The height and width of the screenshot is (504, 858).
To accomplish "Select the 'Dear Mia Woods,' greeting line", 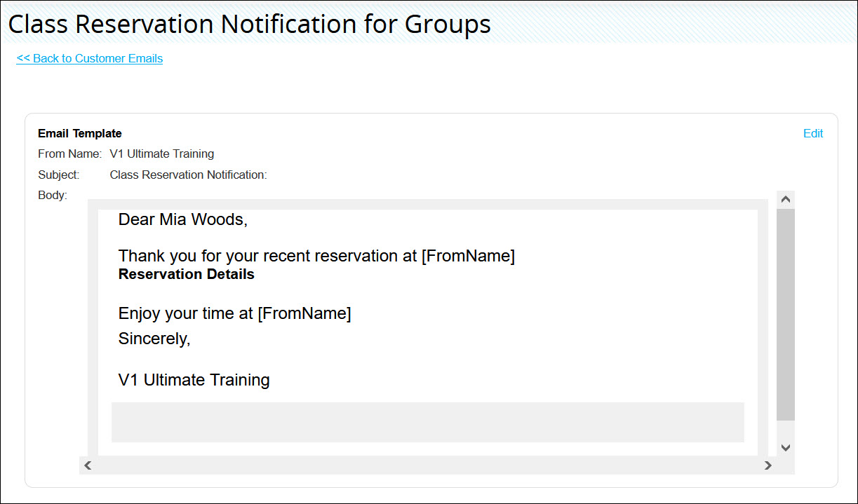I will coord(183,219).
